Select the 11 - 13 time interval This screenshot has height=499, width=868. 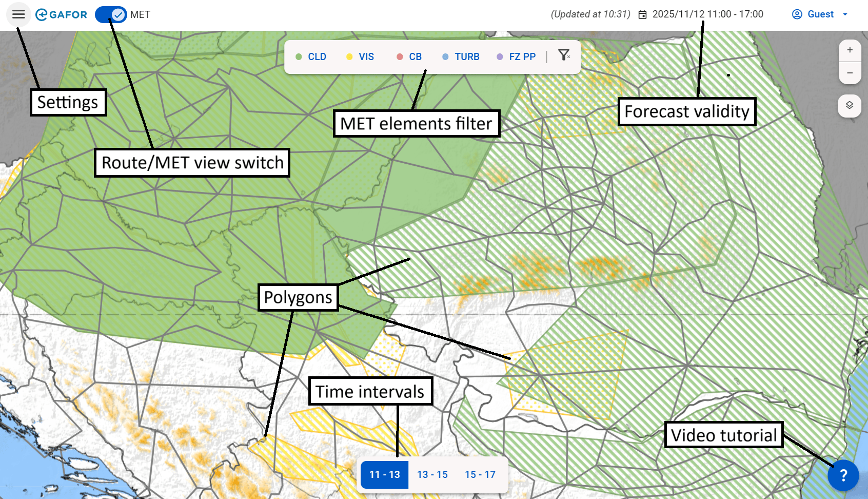point(384,474)
